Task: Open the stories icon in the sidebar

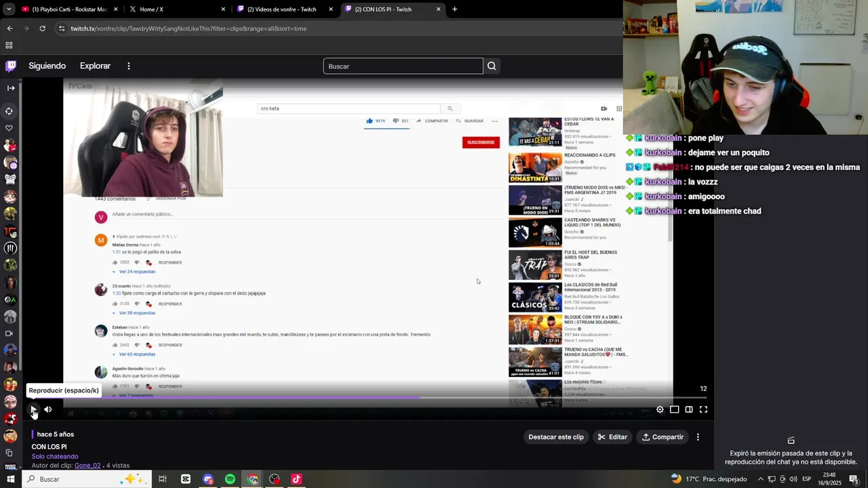Action: pos(9,111)
